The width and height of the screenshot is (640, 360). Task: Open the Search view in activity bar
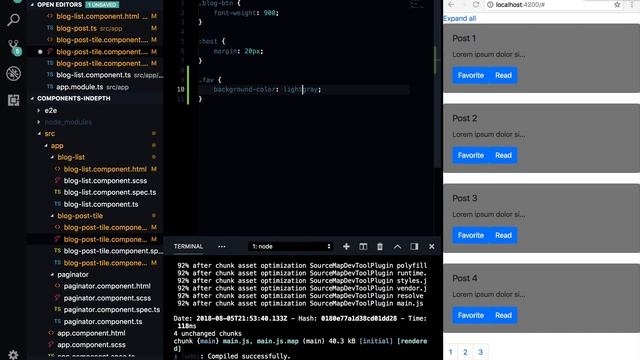(13, 20)
